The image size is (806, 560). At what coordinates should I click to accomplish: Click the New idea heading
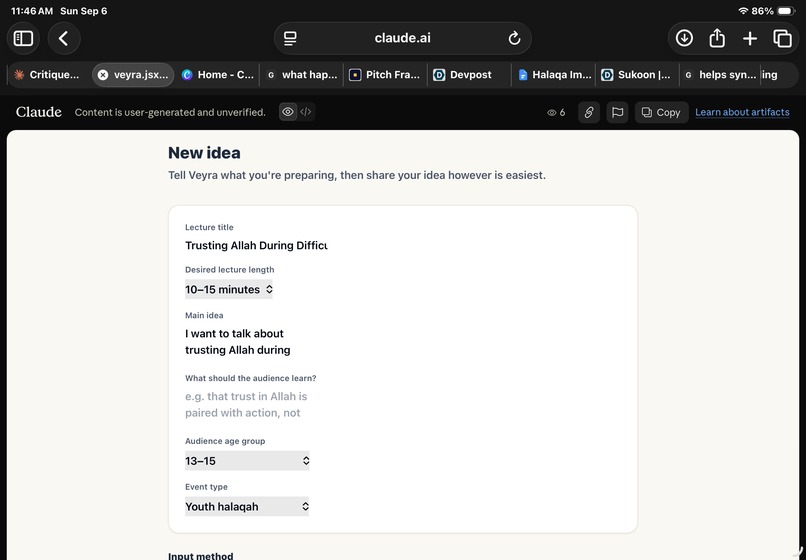pos(204,153)
